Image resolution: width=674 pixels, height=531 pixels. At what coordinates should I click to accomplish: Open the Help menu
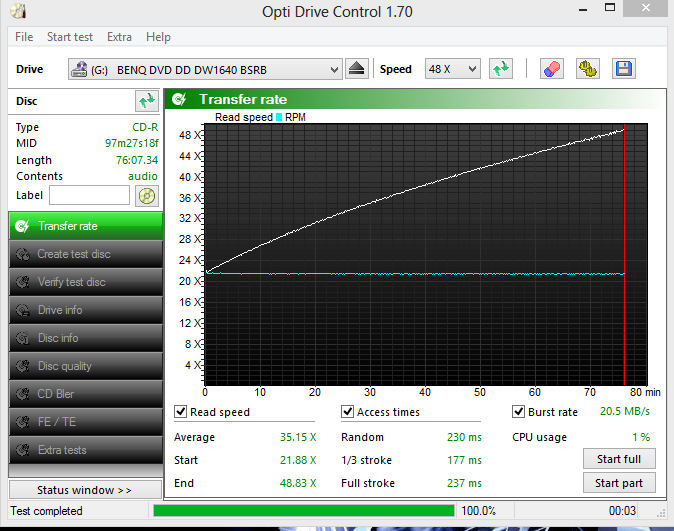pyautogui.click(x=158, y=37)
